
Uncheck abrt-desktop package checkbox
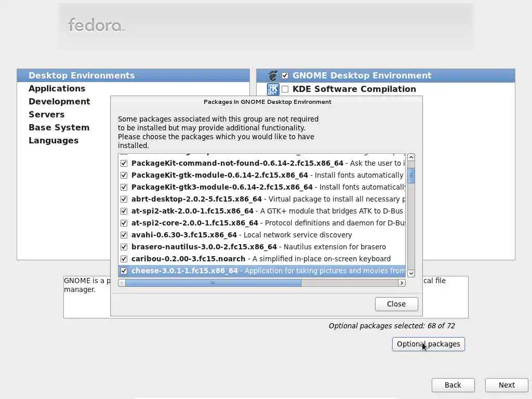click(124, 199)
